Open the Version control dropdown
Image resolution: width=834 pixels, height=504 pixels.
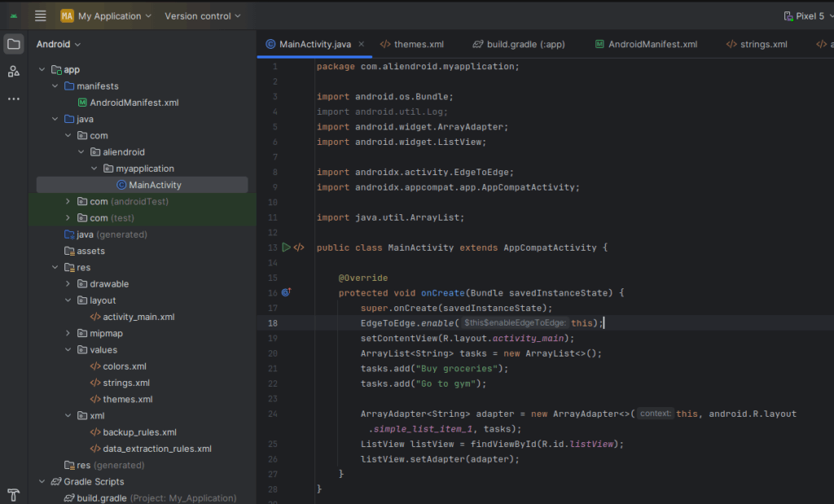point(203,16)
